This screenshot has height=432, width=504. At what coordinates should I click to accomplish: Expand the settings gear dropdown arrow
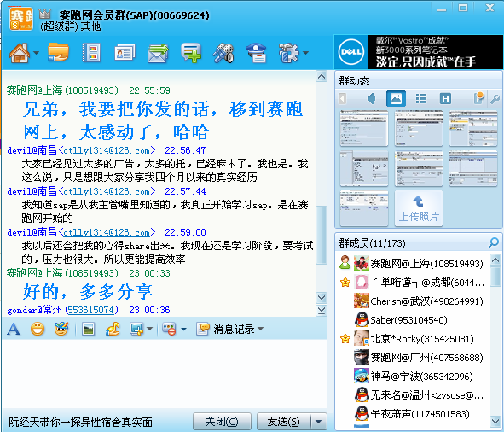click(305, 53)
